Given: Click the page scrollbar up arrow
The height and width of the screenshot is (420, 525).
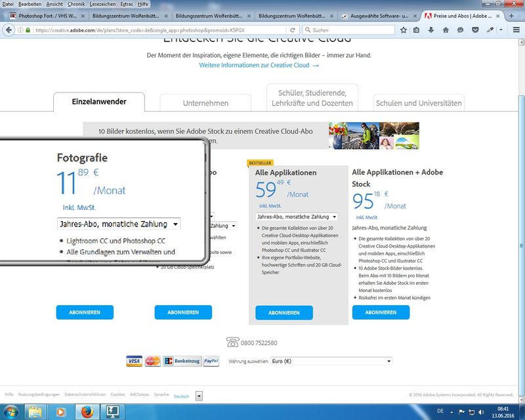Looking at the screenshot, I should click(x=521, y=43).
